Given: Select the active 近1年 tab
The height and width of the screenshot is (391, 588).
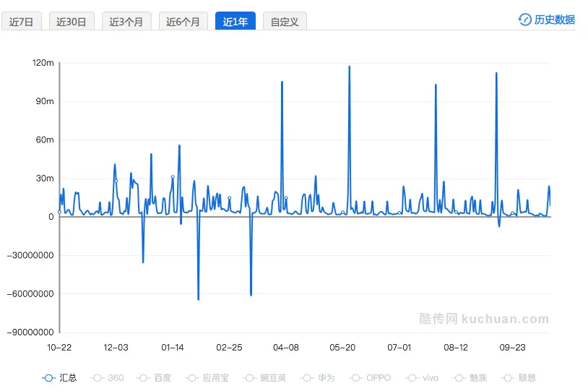Looking at the screenshot, I should coord(235,22).
